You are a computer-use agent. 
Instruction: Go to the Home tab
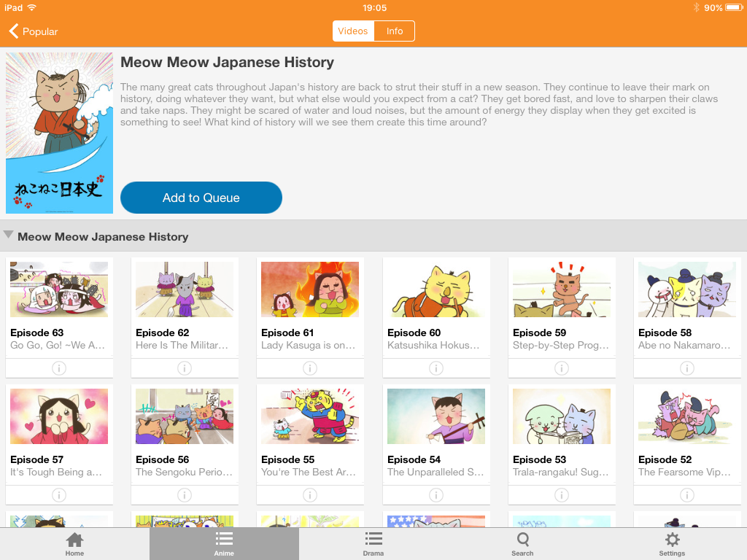click(x=75, y=544)
